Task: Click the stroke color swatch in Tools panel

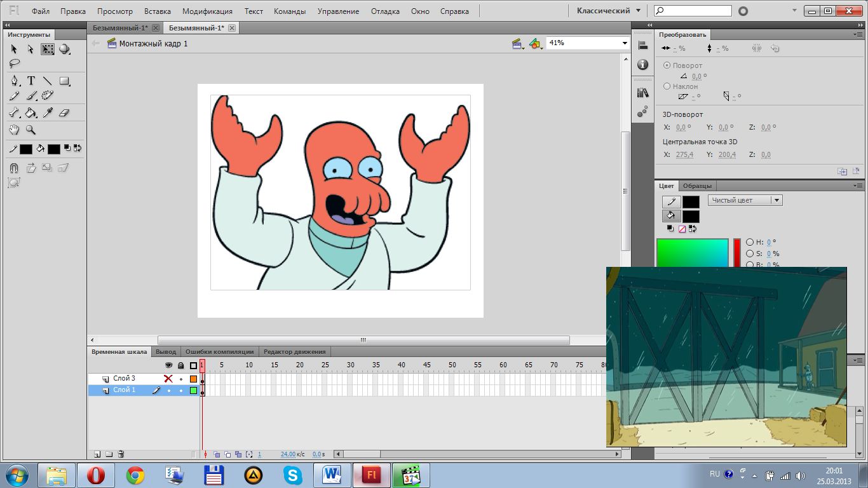Action: point(26,149)
